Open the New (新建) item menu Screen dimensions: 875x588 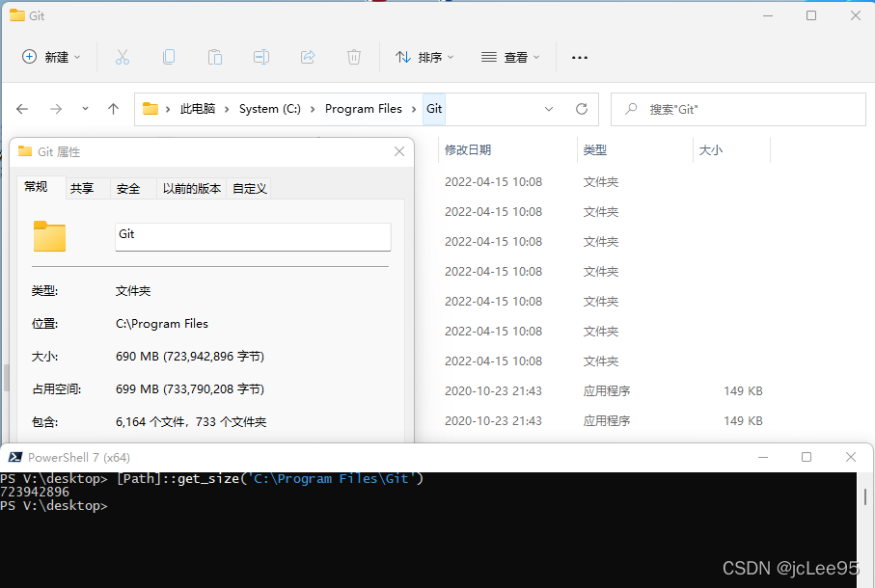pyautogui.click(x=51, y=57)
